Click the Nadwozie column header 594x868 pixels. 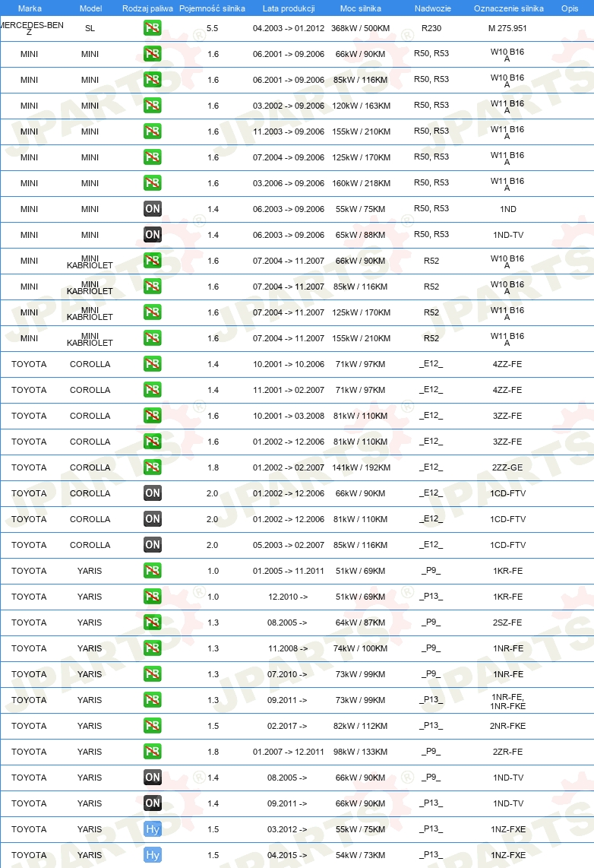(x=432, y=8)
